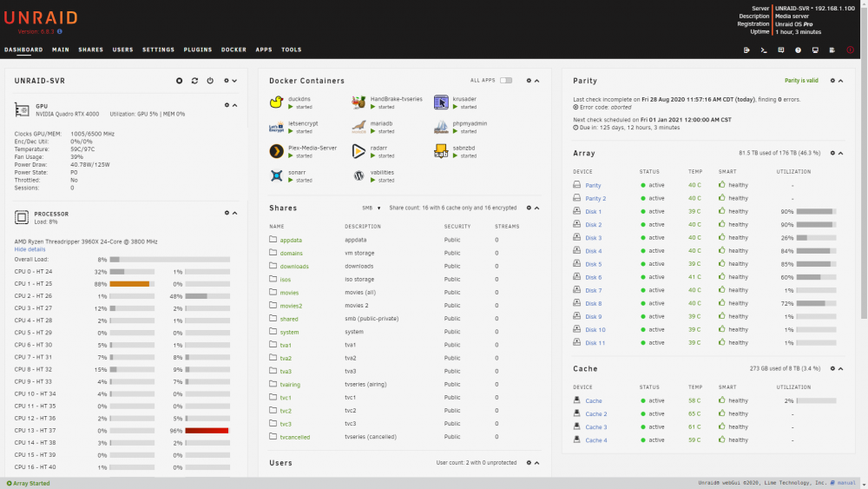Open the Settings tab
868x489 pixels.
(x=158, y=50)
